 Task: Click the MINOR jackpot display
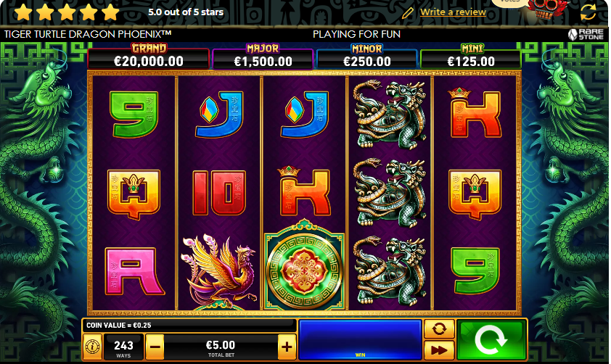[x=366, y=57]
